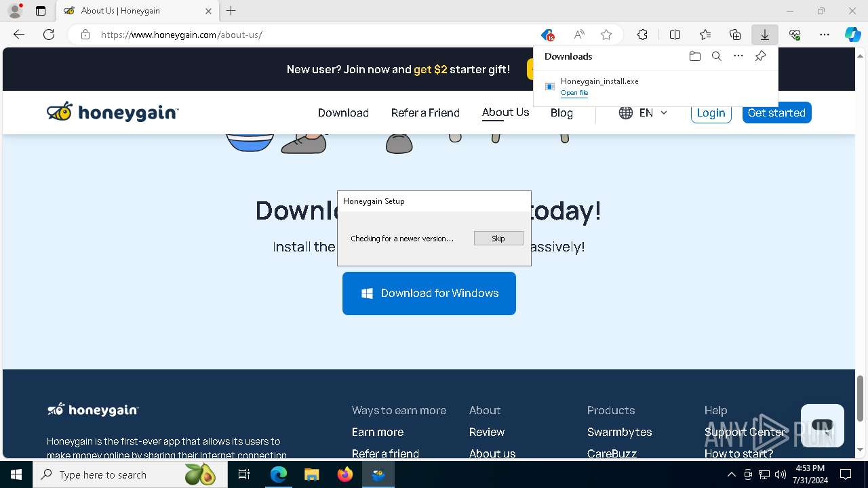Open the Collections icon
Screen dimensions: 868x488
[735, 35]
